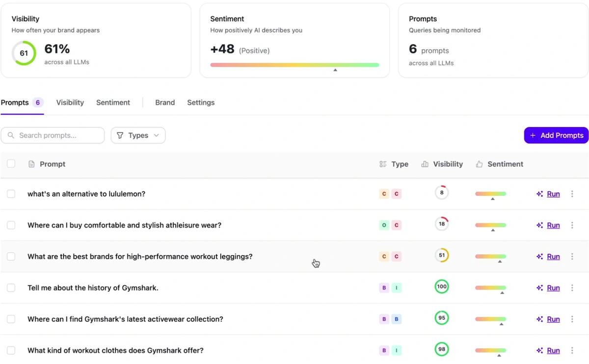Click visibility score 8 gauge for lululemon prompt
This screenshot has width=589, height=364.
442,192
